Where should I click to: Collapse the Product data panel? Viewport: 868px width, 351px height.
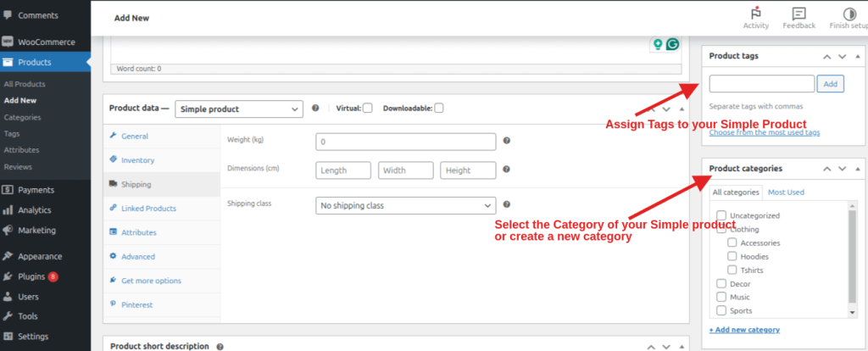pos(682,109)
